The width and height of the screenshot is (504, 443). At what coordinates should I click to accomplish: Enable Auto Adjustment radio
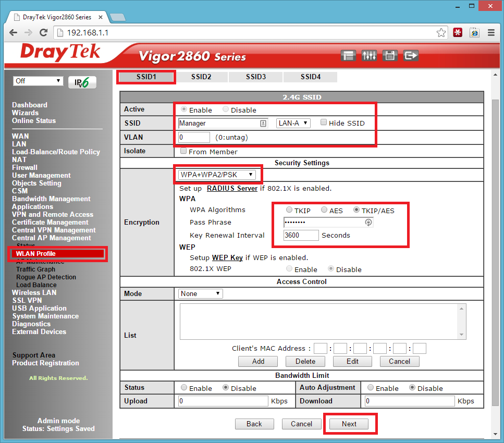click(371, 388)
